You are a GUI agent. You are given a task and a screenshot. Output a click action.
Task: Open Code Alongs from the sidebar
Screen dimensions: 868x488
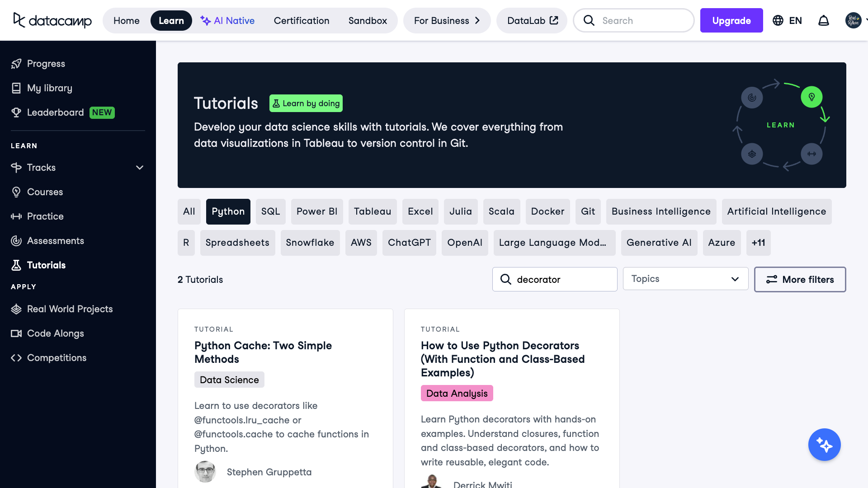(55, 333)
